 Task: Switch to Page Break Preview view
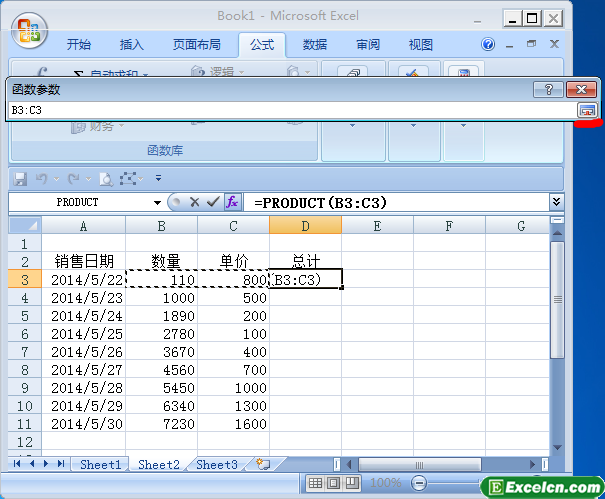349,484
